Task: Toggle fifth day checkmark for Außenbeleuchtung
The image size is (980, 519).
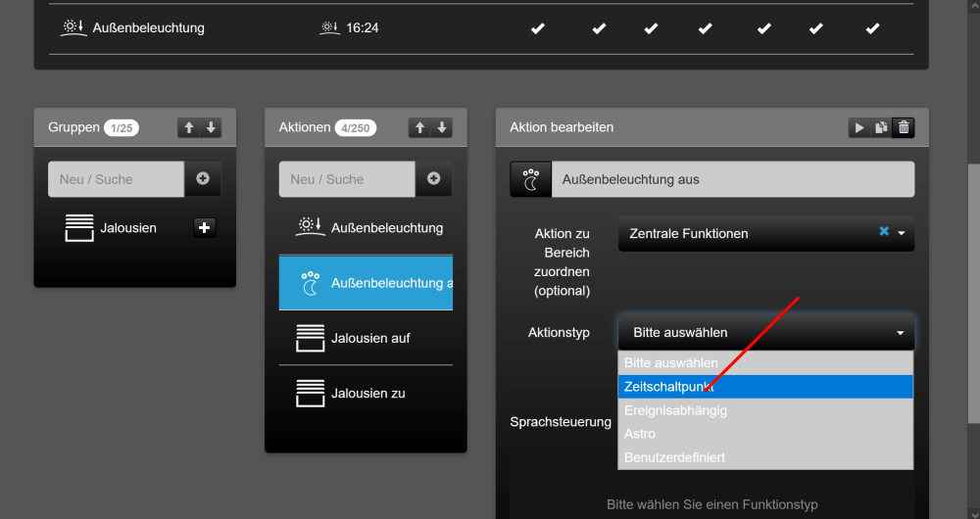Action: 763,28
